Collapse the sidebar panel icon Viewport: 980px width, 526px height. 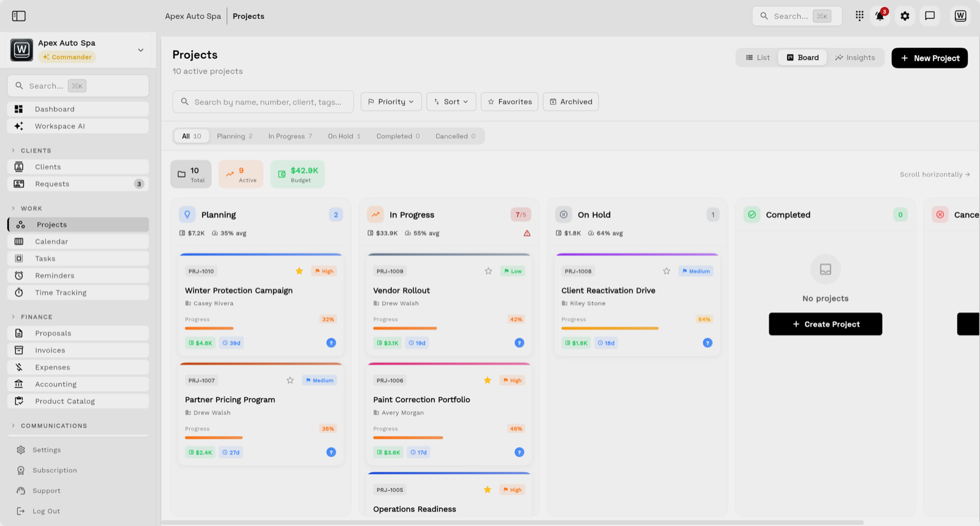(x=19, y=16)
